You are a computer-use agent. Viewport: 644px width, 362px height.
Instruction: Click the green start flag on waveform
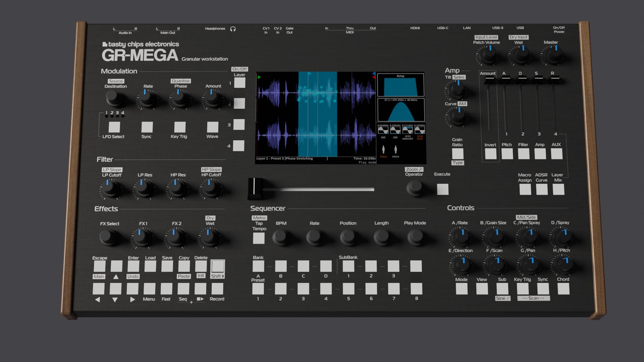(x=259, y=77)
